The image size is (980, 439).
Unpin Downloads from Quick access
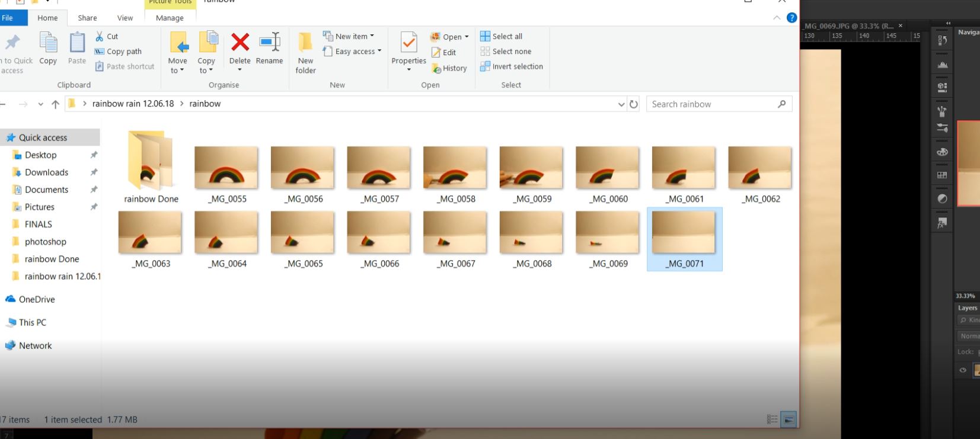click(x=94, y=172)
